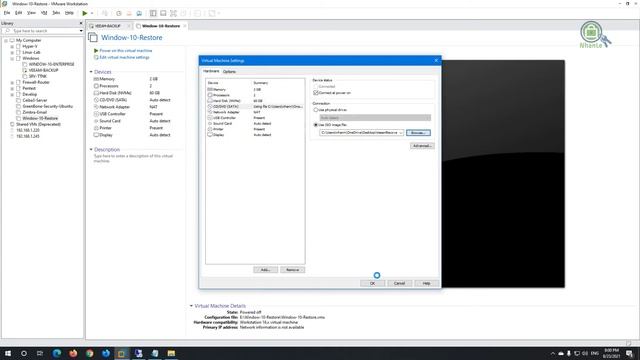This screenshot has height=360, width=640.
Task: Open the File menu
Action: (7, 13)
